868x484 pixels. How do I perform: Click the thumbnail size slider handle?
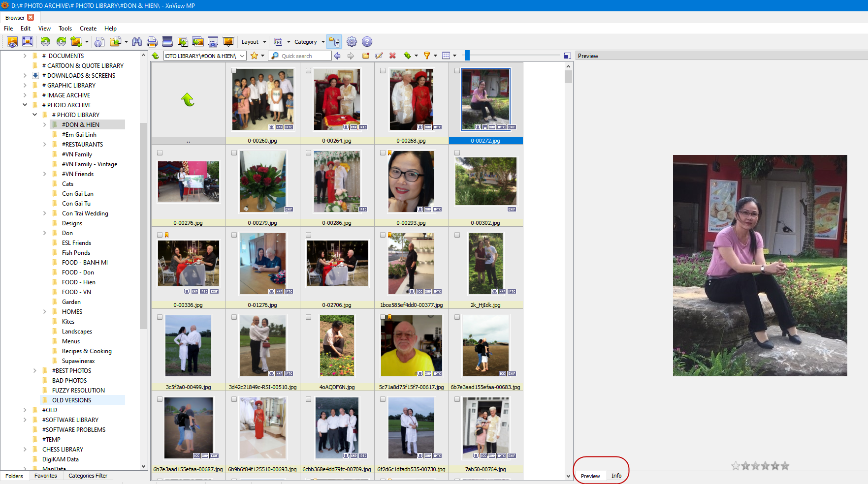pos(467,56)
